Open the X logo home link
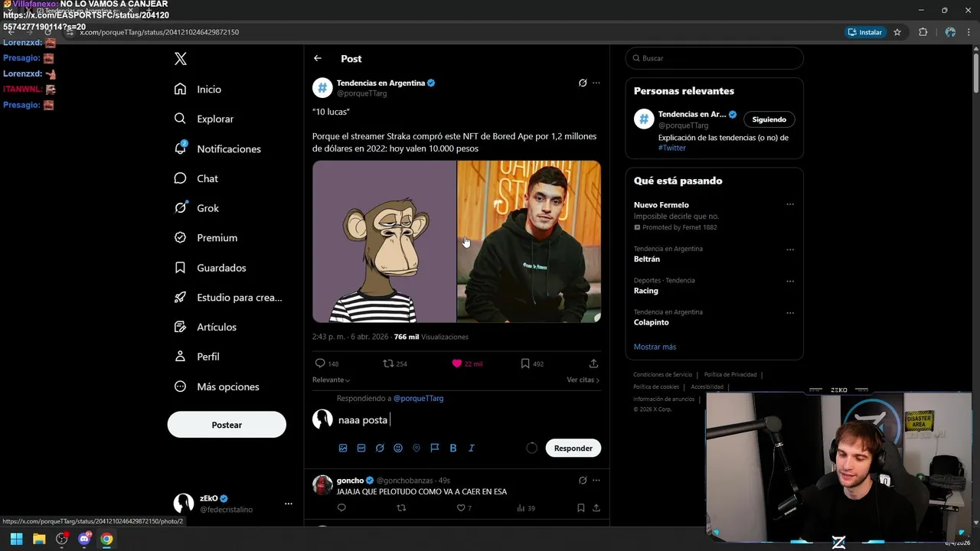Viewport: 980px width, 551px height. (180, 59)
